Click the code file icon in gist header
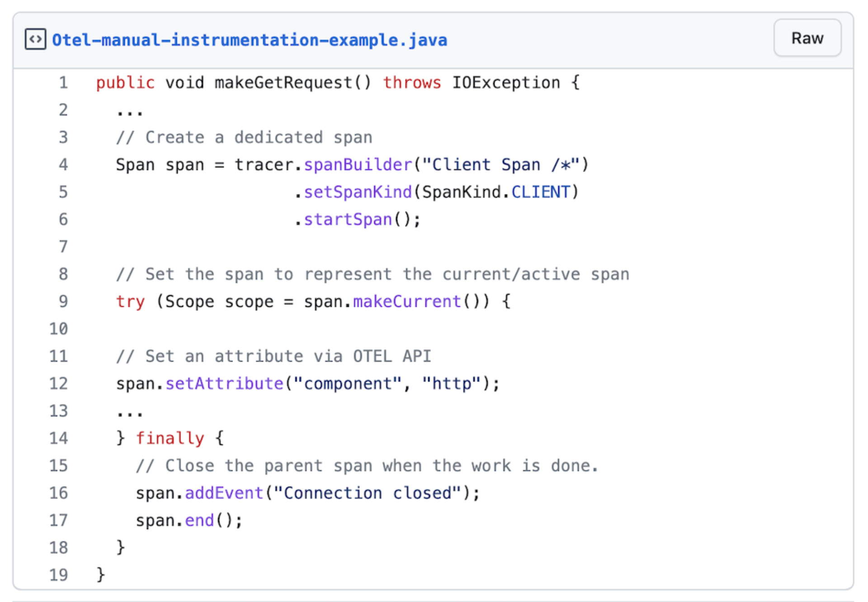The height and width of the screenshot is (602, 868). coord(35,39)
